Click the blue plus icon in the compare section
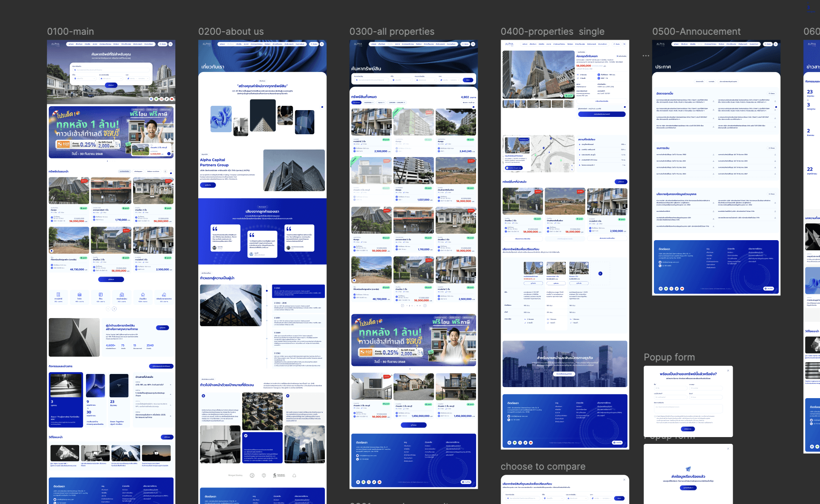820x504 pixels. 600,274
